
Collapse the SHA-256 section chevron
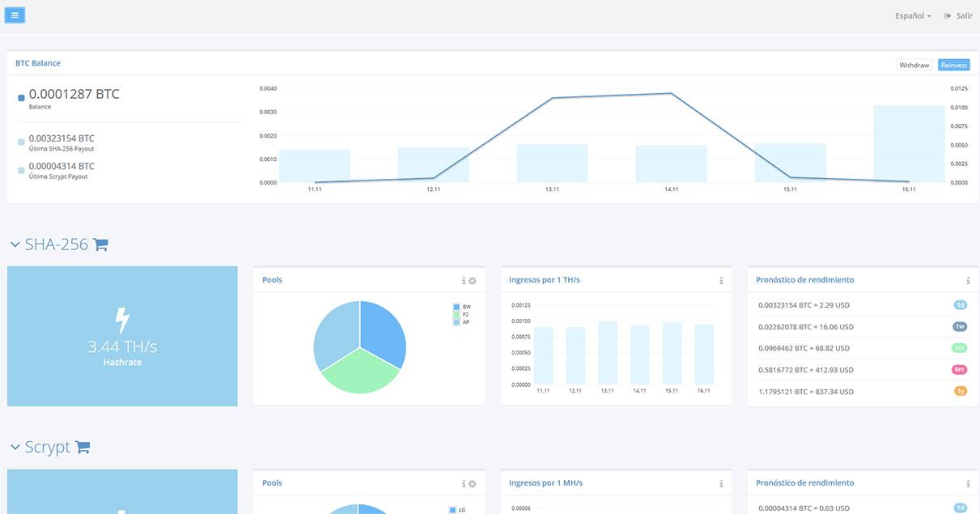pyautogui.click(x=15, y=244)
